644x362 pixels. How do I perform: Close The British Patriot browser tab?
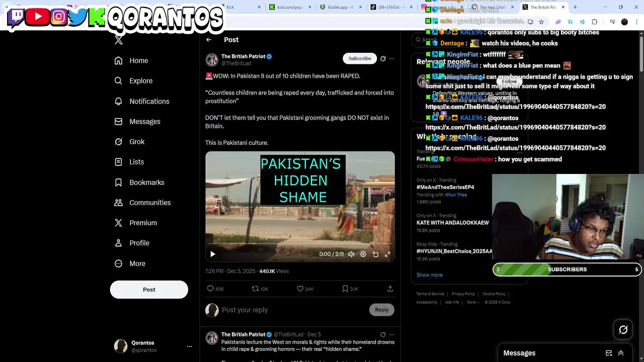tap(563, 7)
